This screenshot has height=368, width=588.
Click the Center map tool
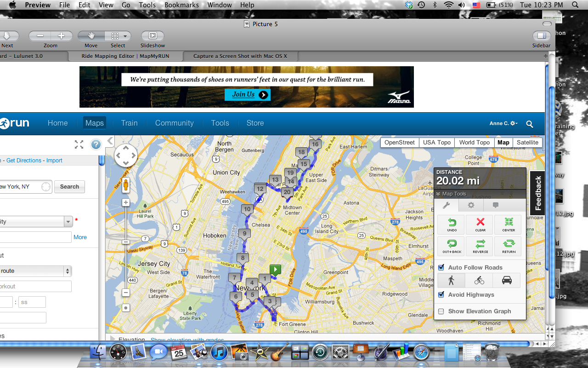(x=508, y=224)
